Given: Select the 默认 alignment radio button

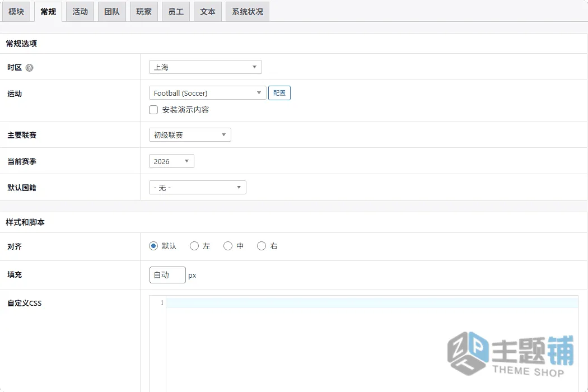Looking at the screenshot, I should pos(153,246).
